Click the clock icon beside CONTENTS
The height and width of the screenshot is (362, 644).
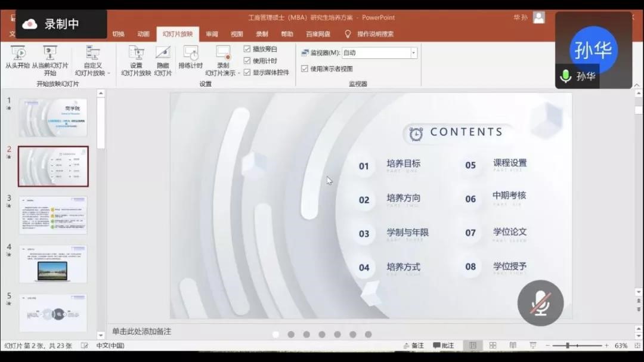[416, 134]
